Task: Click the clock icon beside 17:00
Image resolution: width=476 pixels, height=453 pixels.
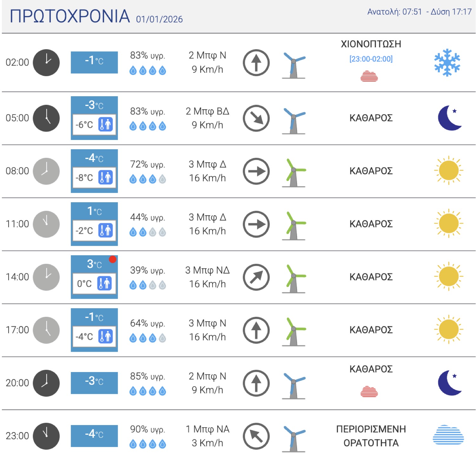Action: pyautogui.click(x=46, y=330)
